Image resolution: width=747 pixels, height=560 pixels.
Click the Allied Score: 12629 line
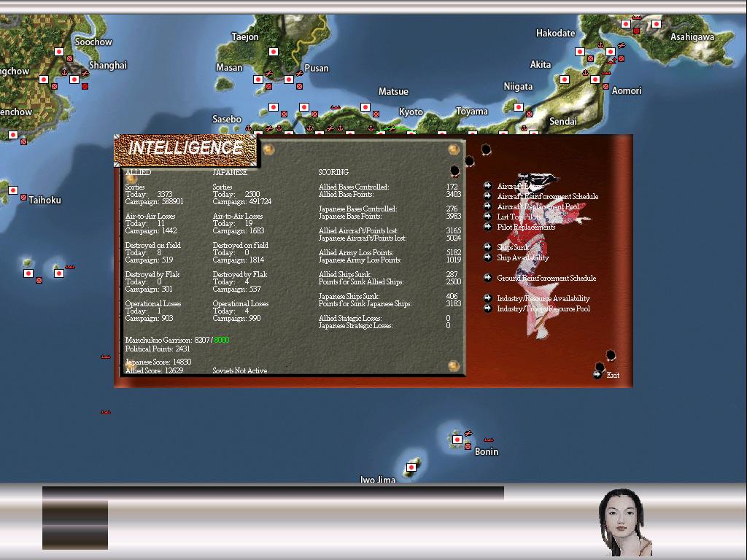click(x=155, y=370)
